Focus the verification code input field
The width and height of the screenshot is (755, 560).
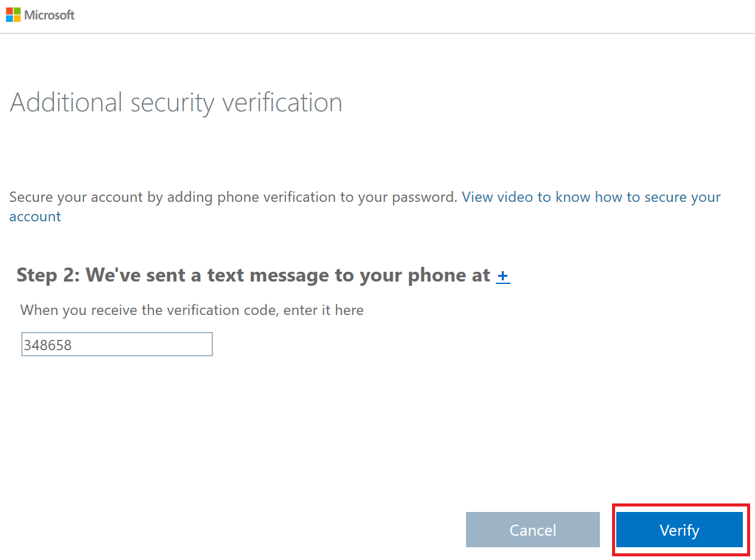(117, 344)
